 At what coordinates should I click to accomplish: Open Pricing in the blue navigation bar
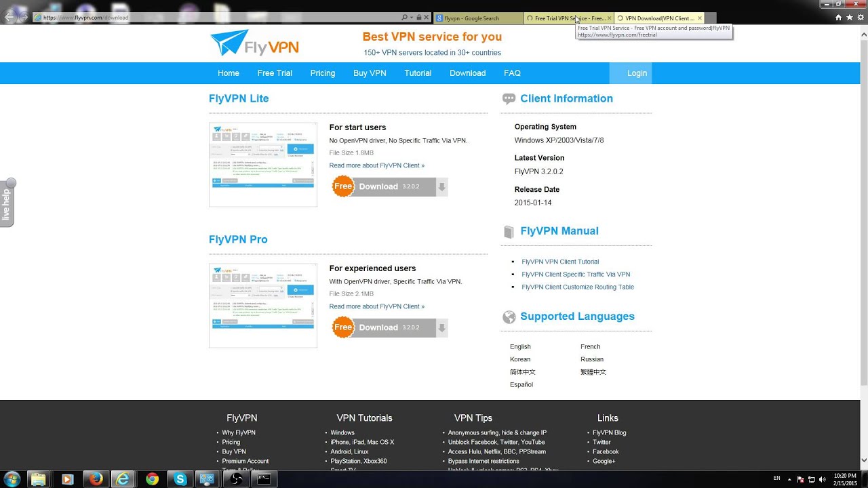pyautogui.click(x=323, y=73)
